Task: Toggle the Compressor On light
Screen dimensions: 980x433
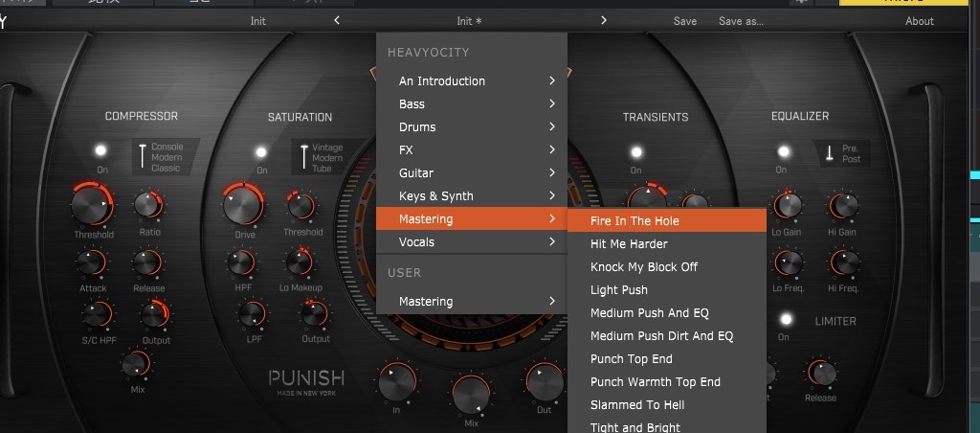Action: click(x=101, y=151)
